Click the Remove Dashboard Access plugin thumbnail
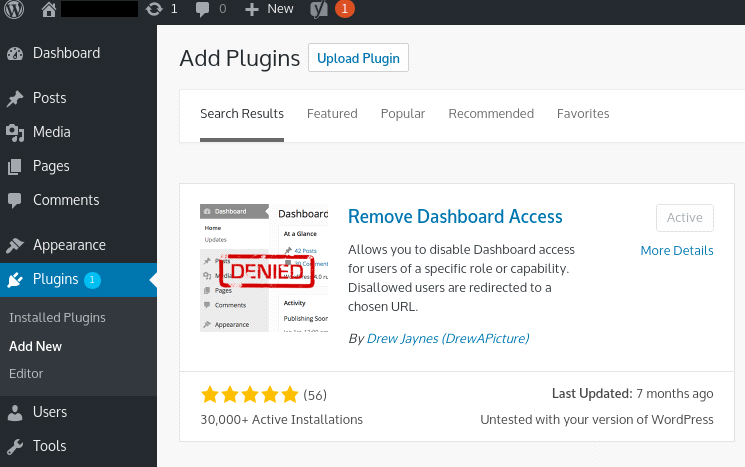 (264, 267)
